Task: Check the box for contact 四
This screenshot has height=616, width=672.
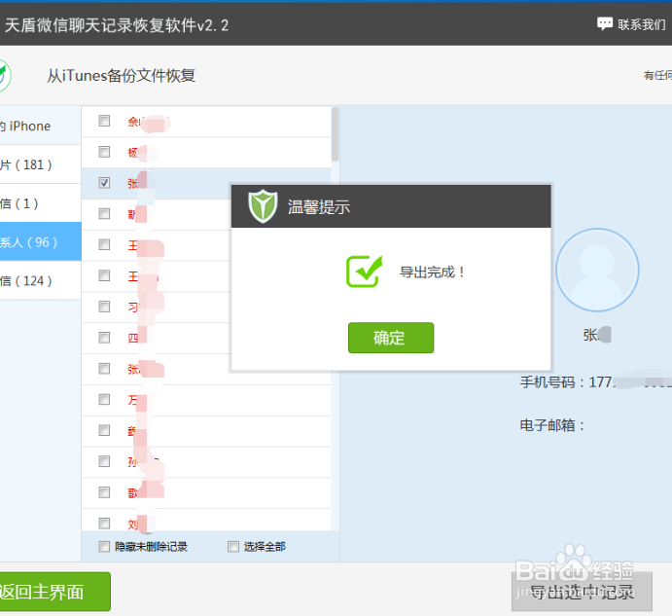Action: pyautogui.click(x=104, y=338)
